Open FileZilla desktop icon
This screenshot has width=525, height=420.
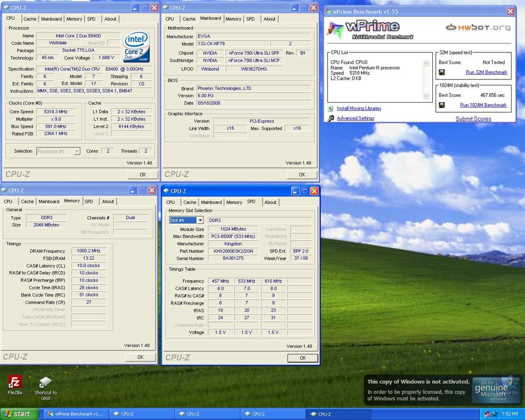coord(15,385)
